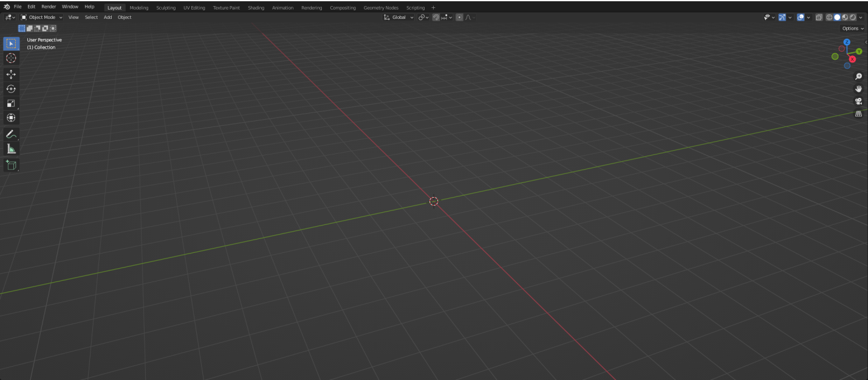The image size is (868, 380).
Task: Switch to solid viewport shading
Action: click(837, 17)
